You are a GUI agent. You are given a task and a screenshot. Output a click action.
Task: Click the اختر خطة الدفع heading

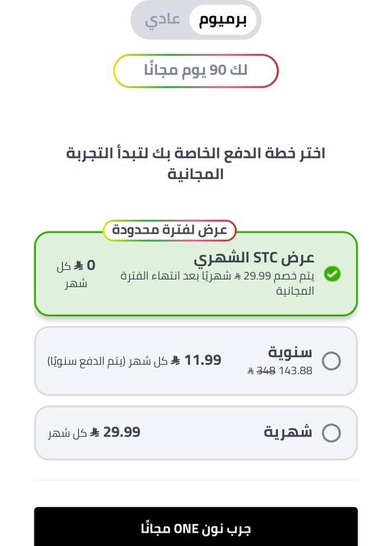[196, 163]
